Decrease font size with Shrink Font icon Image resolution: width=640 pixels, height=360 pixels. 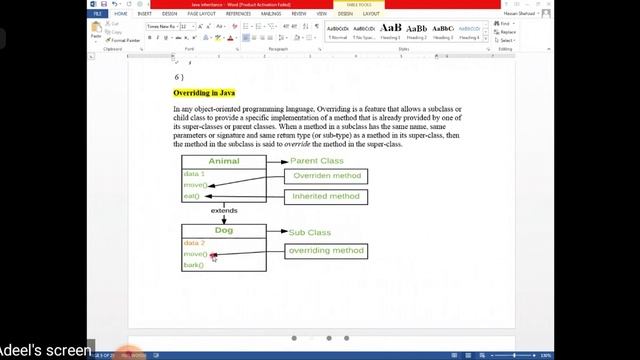pos(209,27)
